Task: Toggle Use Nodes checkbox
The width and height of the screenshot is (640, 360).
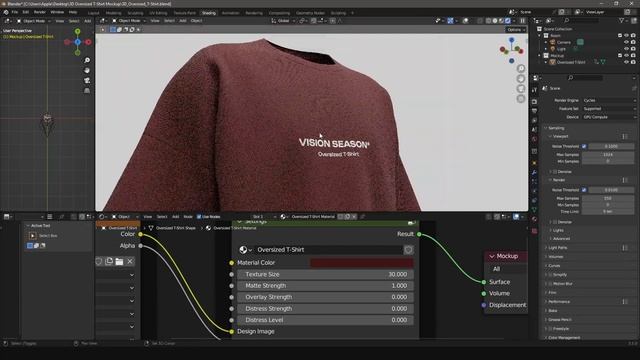Action: 199,217
